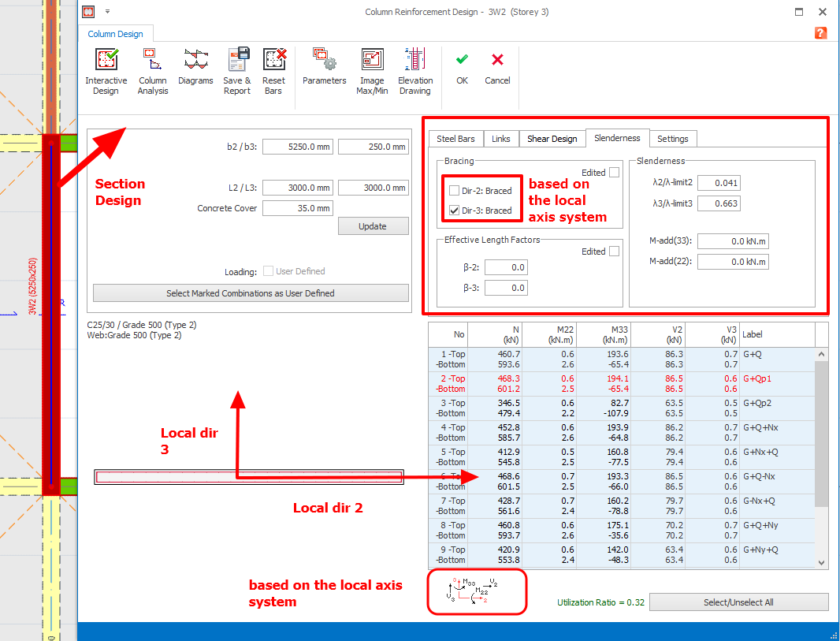The image size is (840, 641).
Task: Switch to the Shear Design tab
Action: 552,139
